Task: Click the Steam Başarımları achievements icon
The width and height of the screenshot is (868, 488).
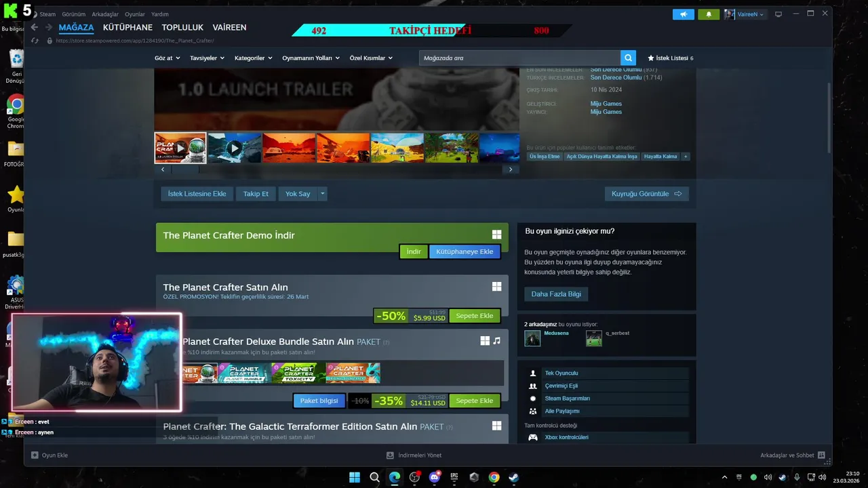Action: point(533,399)
